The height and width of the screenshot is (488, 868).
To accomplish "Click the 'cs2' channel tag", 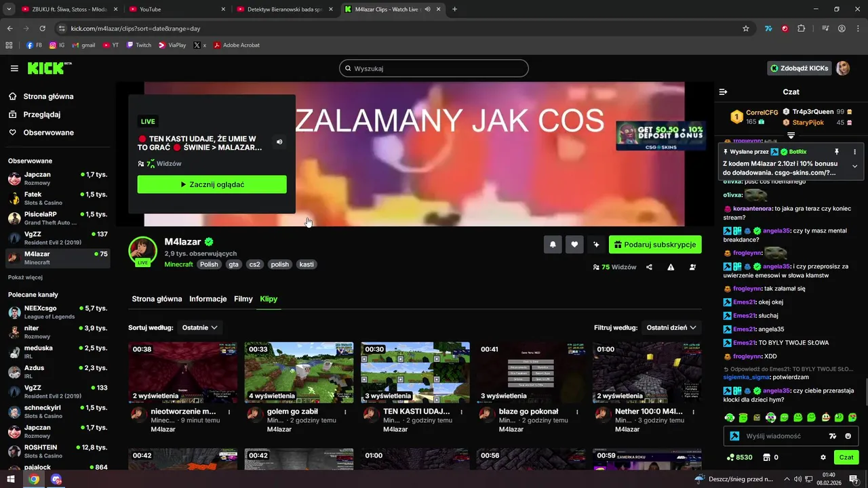I will (255, 264).
